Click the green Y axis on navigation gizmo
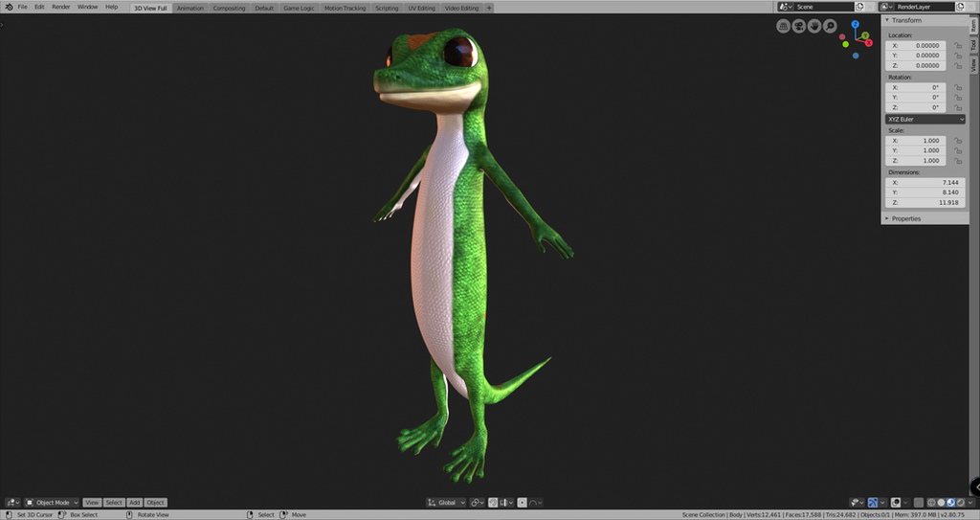980x520 pixels. (865, 35)
